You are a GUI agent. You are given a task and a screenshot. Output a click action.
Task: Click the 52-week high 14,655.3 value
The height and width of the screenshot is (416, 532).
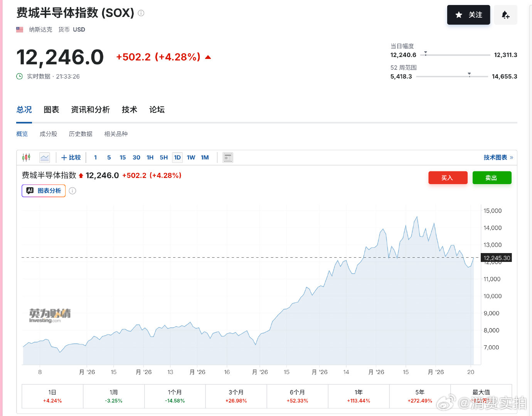(505, 76)
